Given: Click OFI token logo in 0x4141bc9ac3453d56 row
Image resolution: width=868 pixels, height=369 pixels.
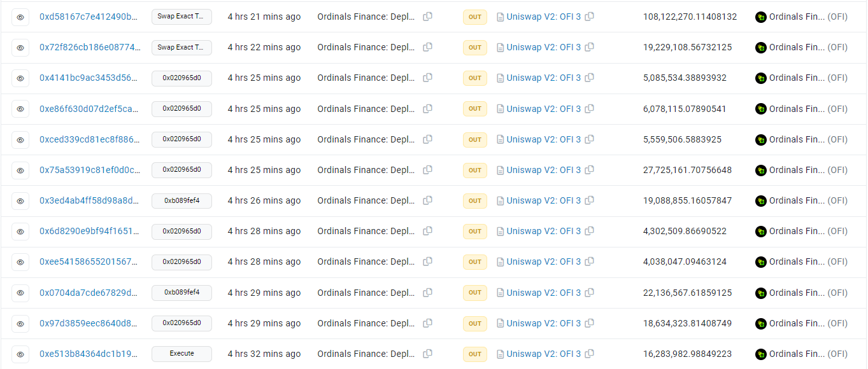Looking at the screenshot, I should click(760, 78).
